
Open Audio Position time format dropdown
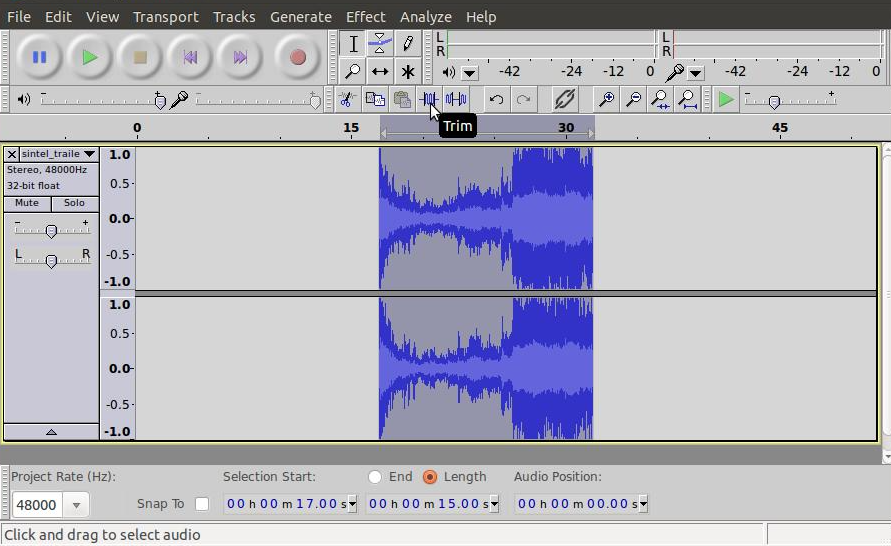pyautogui.click(x=643, y=504)
